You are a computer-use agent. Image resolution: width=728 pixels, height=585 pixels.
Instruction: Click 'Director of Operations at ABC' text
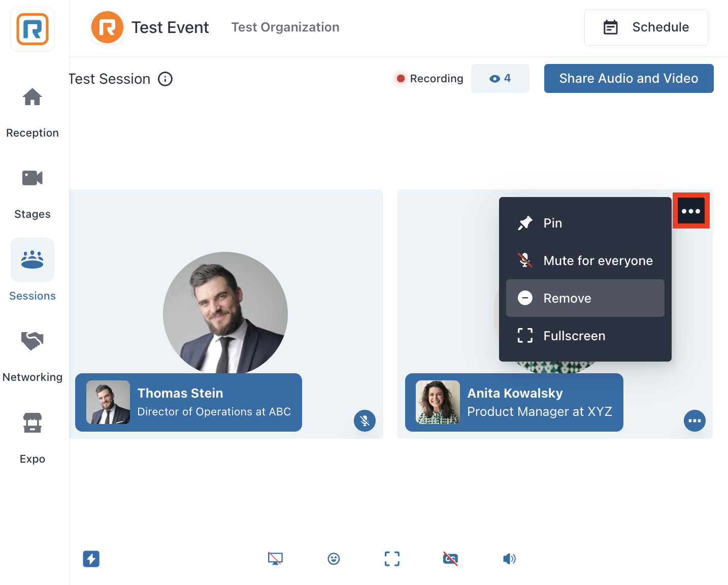click(214, 412)
